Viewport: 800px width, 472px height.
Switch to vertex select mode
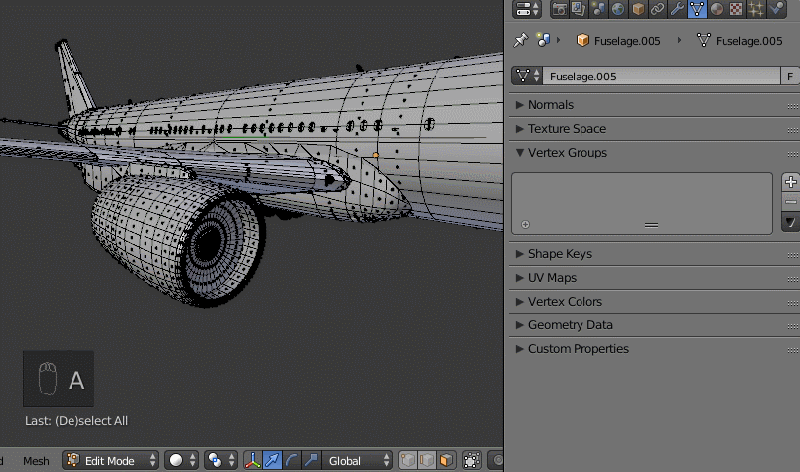pyautogui.click(x=408, y=460)
